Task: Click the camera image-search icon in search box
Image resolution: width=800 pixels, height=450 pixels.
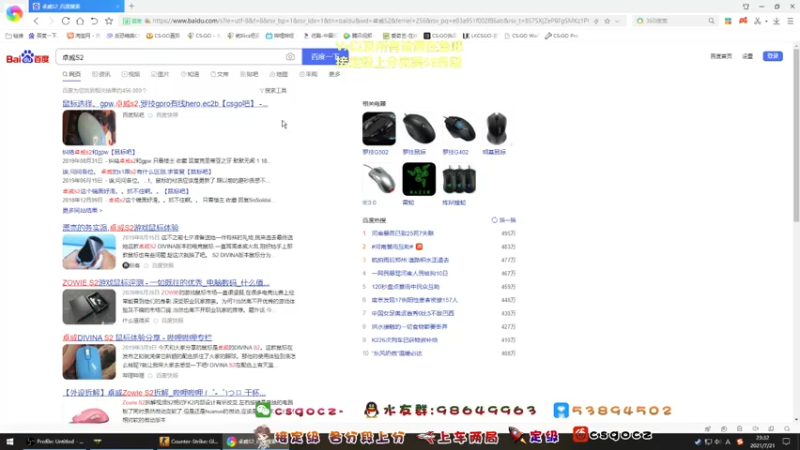Action: click(x=290, y=57)
